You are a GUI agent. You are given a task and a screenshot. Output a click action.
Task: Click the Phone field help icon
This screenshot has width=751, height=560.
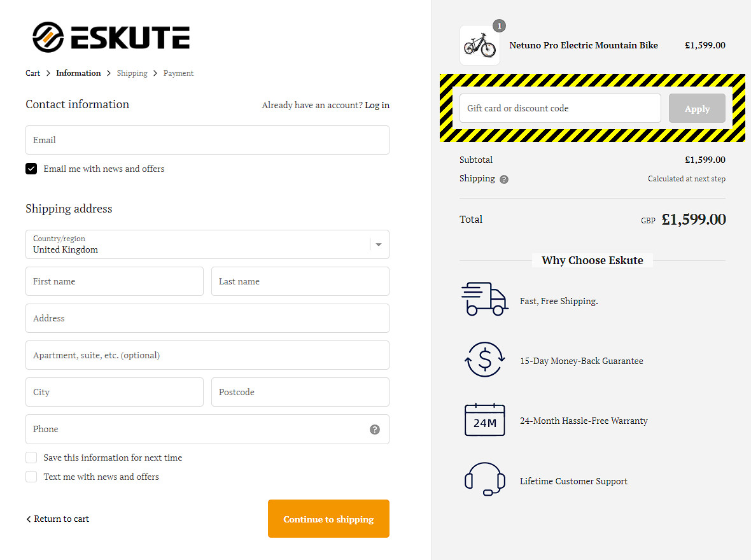tap(374, 429)
